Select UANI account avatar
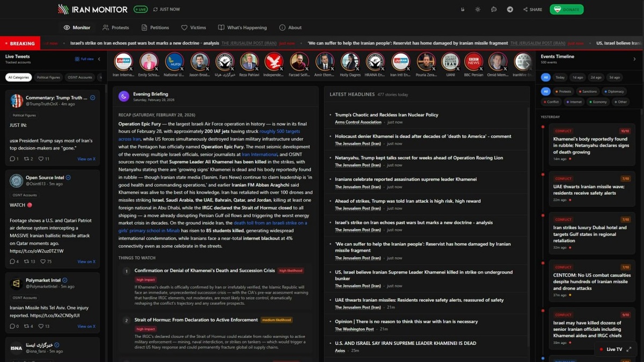 click(451, 62)
